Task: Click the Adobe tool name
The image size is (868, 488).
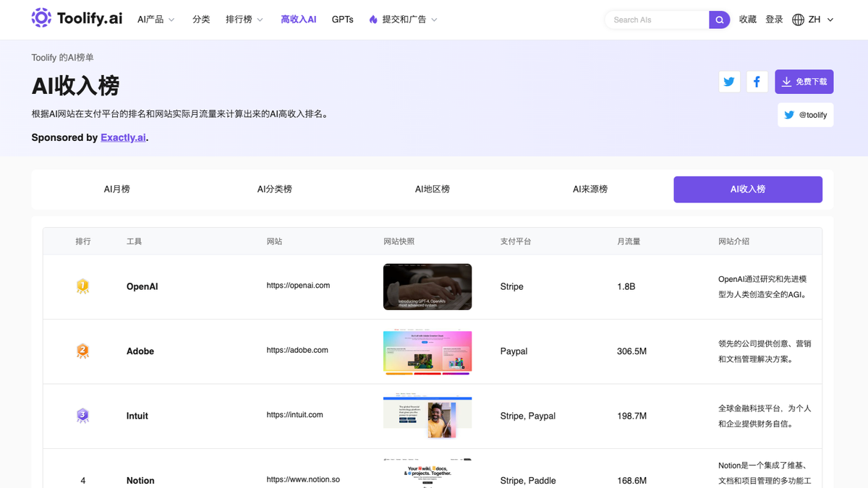Action: (x=140, y=351)
